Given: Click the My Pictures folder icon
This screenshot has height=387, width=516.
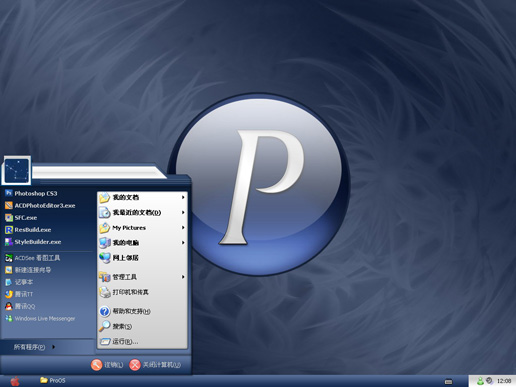Looking at the screenshot, I should click(x=105, y=228).
